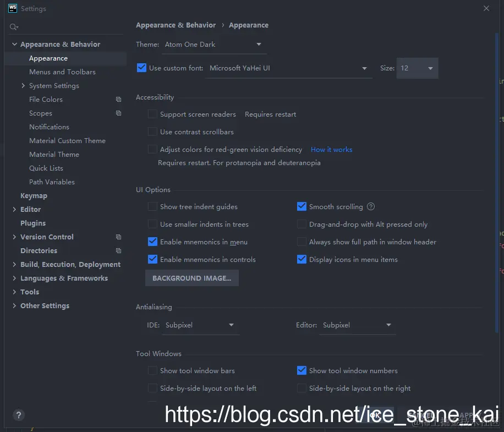Click the Background Image button
This screenshot has width=504, height=432.
click(x=192, y=278)
